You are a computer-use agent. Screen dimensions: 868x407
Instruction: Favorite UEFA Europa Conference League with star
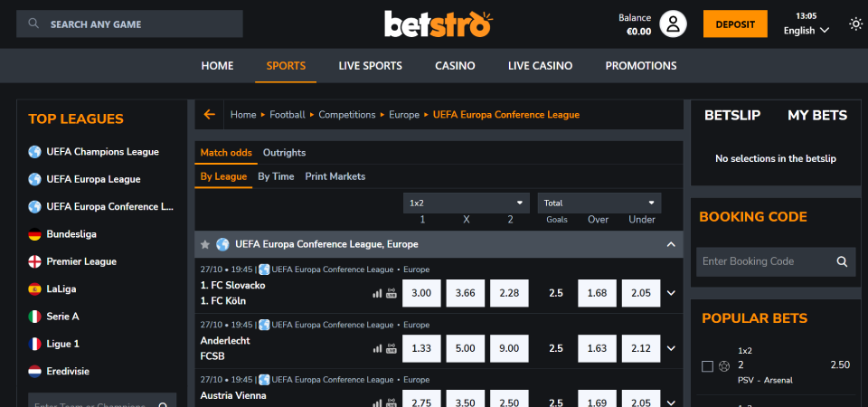point(205,244)
